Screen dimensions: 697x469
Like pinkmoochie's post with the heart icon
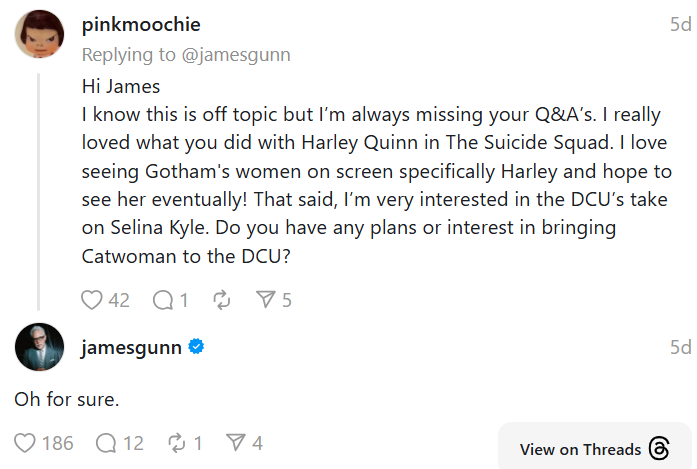pyautogui.click(x=92, y=299)
